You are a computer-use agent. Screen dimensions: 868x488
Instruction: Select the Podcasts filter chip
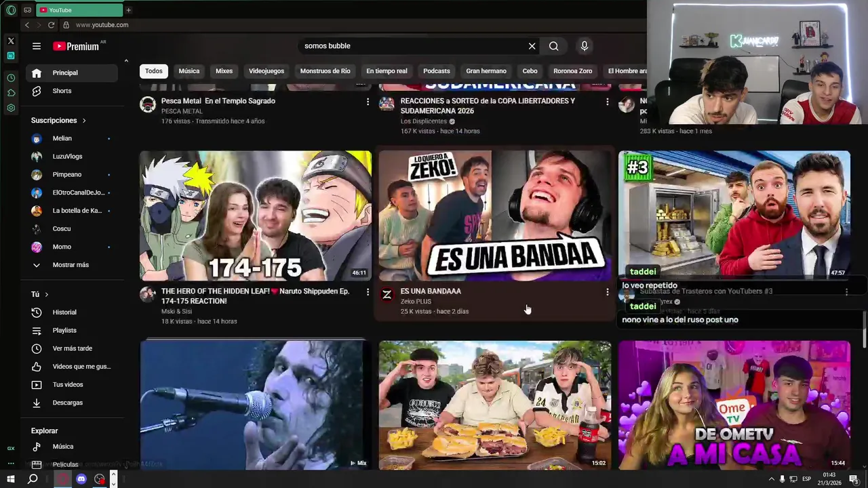click(437, 71)
